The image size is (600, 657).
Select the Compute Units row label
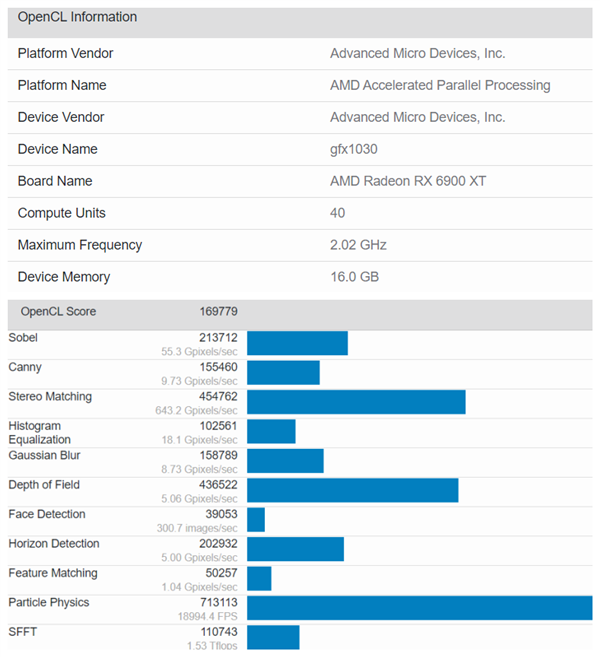click(x=61, y=213)
